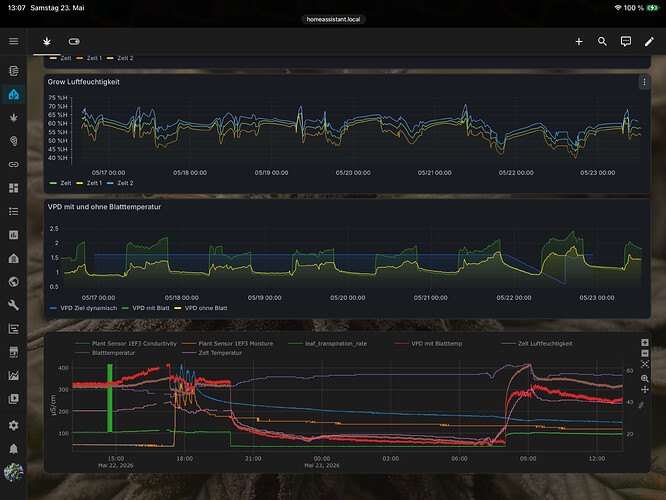
Task: Click the battery 100 % indicator
Action: [641, 8]
